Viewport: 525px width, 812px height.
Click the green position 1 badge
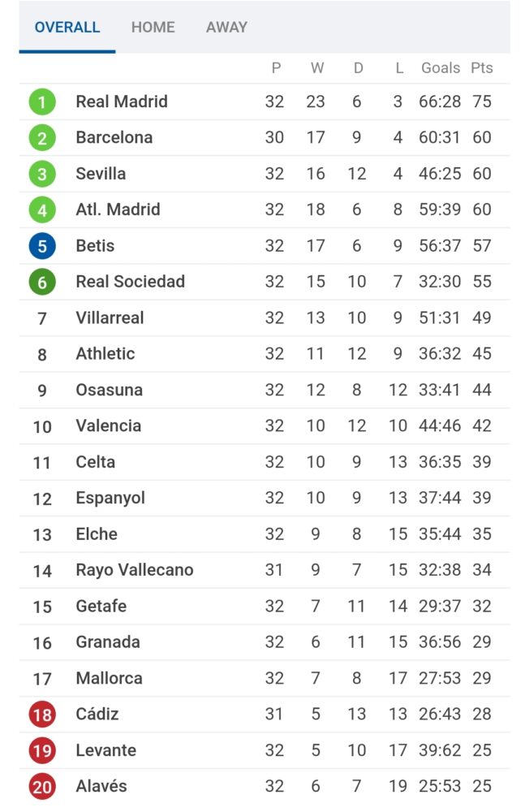click(42, 102)
